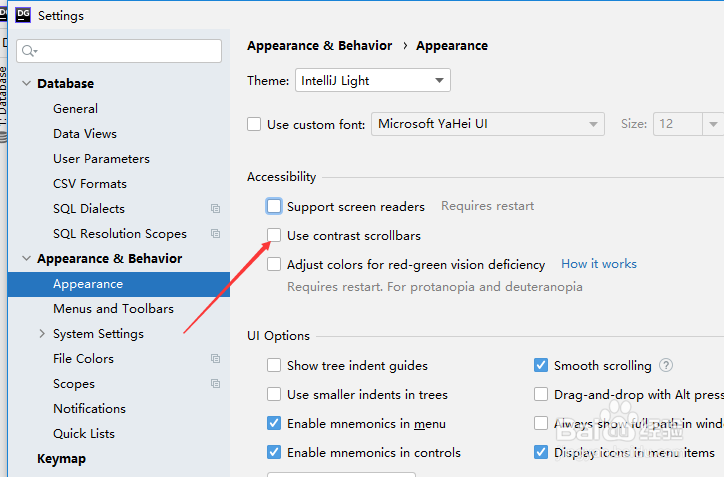Click the project-level icon next to Scopes
The image size is (724, 477).
[x=215, y=384]
